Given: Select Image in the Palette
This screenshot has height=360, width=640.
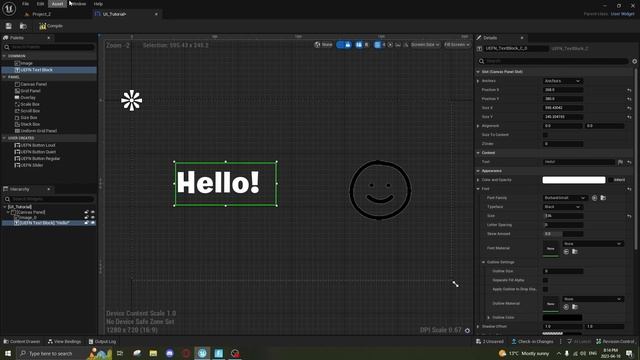Looking at the screenshot, I should 27,63.
